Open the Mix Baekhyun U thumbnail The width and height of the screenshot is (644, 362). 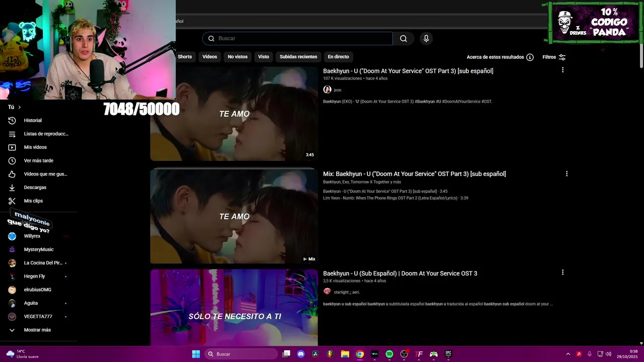coord(234,216)
